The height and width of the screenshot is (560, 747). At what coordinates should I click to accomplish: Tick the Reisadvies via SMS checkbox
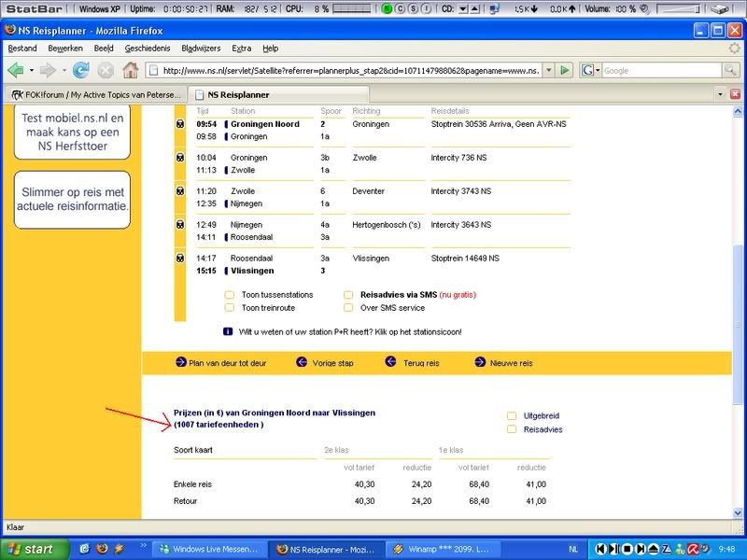348,295
